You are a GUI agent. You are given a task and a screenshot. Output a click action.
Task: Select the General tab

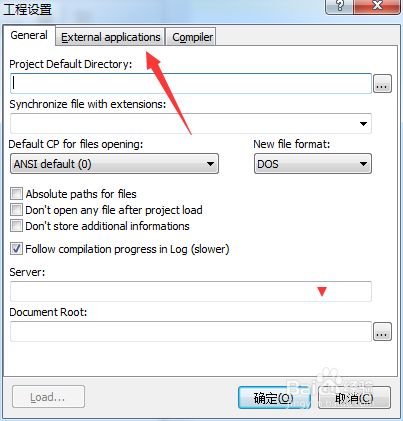click(x=29, y=35)
